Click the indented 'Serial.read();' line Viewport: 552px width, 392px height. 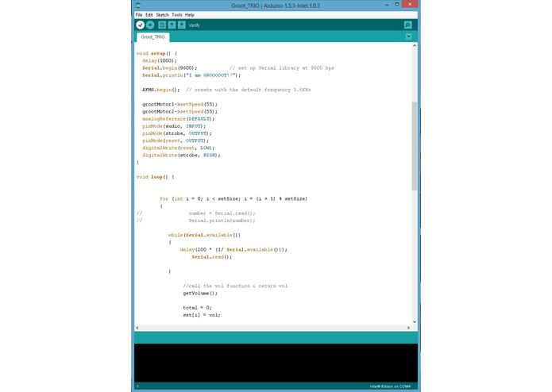212,257
